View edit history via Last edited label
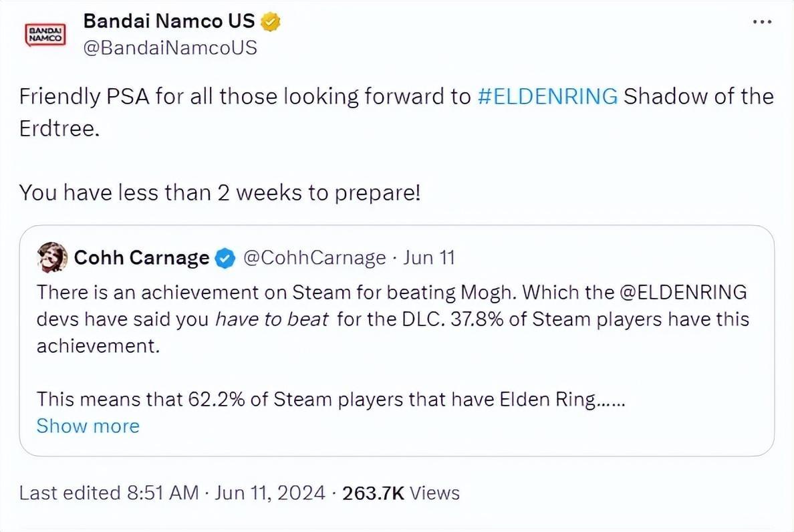 click(109, 493)
